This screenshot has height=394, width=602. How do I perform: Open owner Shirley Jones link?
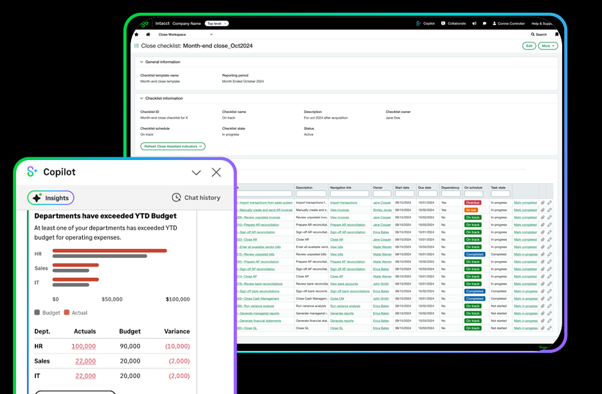382,210
